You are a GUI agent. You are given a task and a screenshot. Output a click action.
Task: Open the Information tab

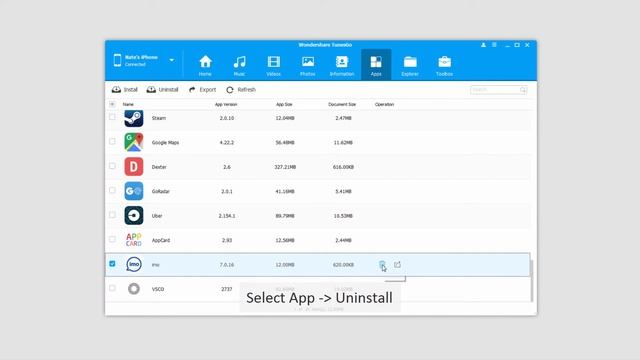click(x=342, y=65)
